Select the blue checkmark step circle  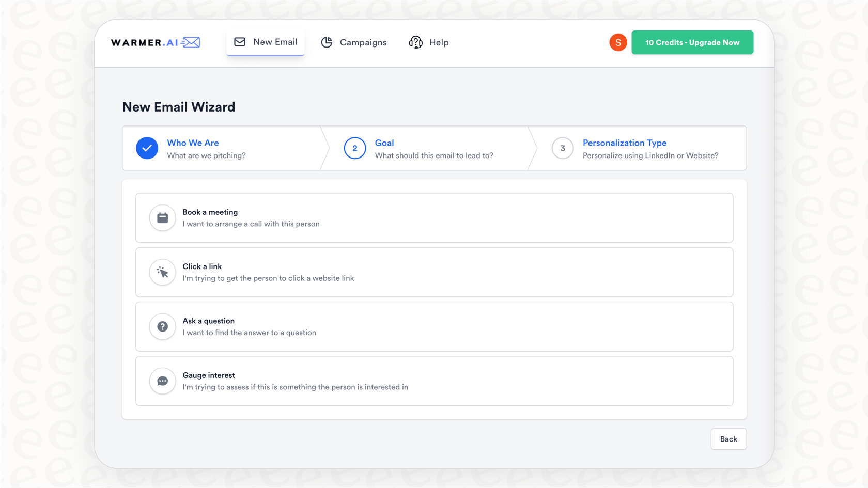147,148
